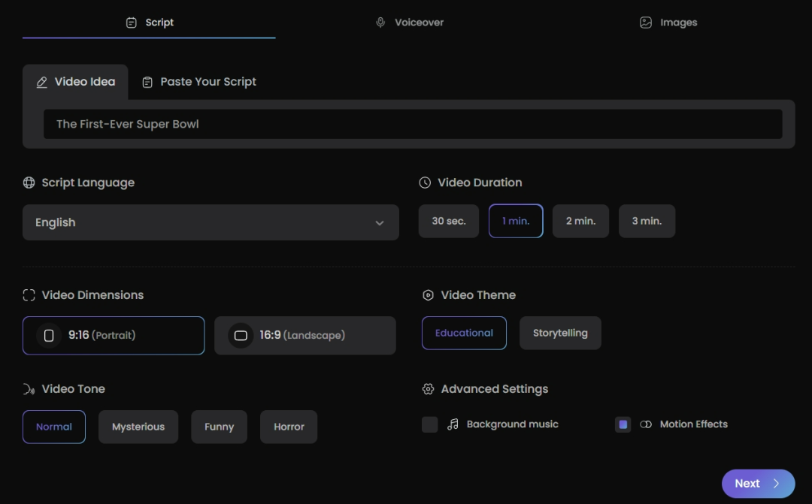The image size is (812, 504).
Task: Click the video idea text field
Action: pos(412,124)
